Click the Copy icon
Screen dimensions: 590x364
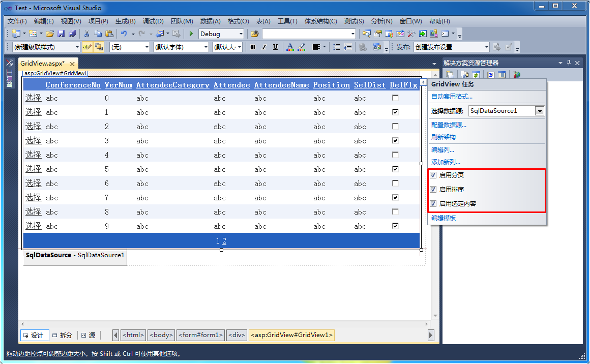tap(98, 34)
